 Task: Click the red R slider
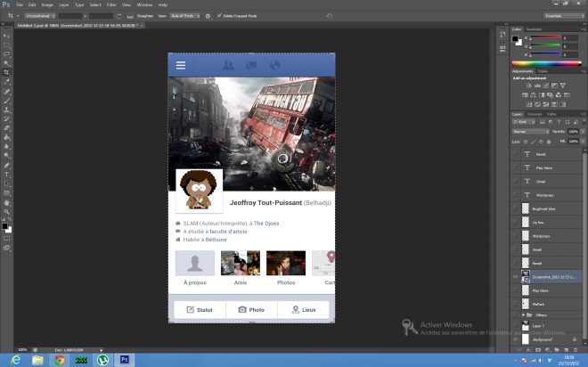[545, 37]
